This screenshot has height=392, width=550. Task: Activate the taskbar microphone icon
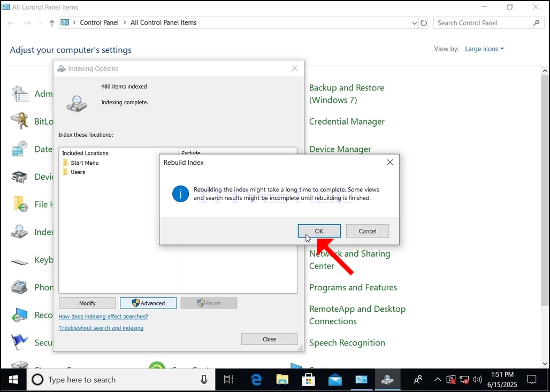coord(204,380)
